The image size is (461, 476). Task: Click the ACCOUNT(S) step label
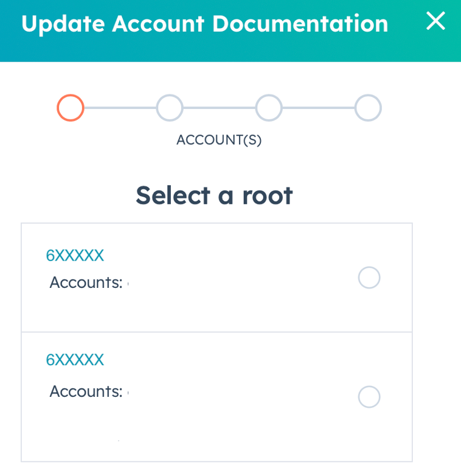219,140
